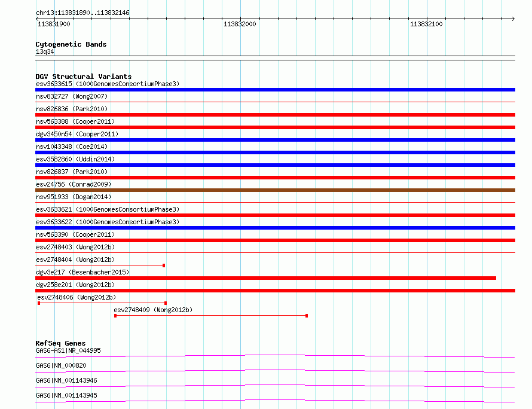Click the esv2748409 (Wong2012b) label

point(153,310)
